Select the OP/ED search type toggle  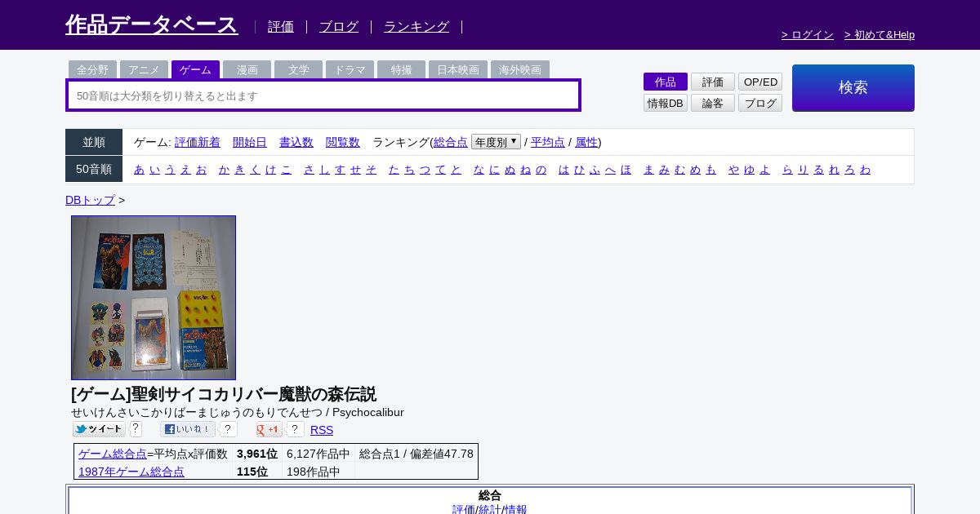click(x=760, y=82)
